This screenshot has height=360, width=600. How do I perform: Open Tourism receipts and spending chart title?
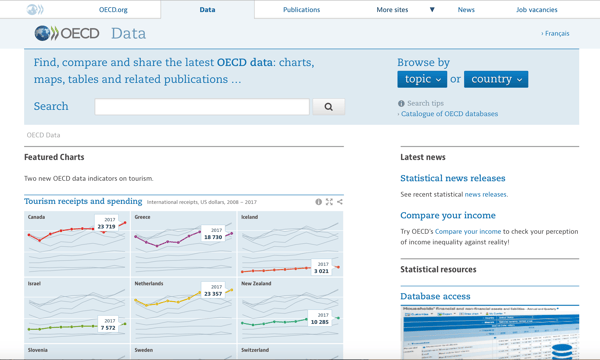point(83,201)
